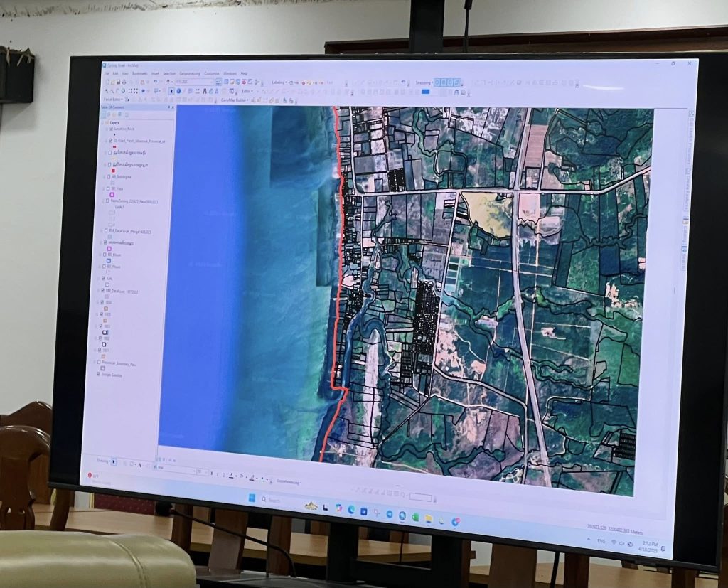
Task: Click the blue square layer symbol
Action: click(109, 260)
